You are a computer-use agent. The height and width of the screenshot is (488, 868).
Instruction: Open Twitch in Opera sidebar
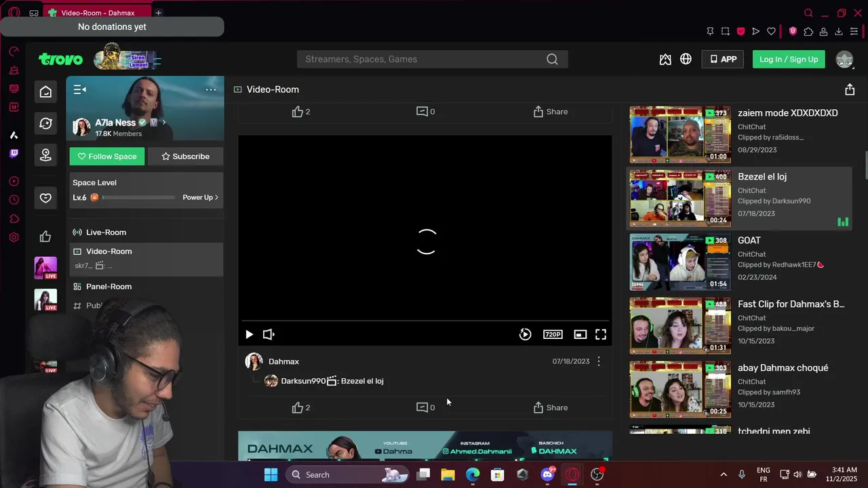point(14,153)
